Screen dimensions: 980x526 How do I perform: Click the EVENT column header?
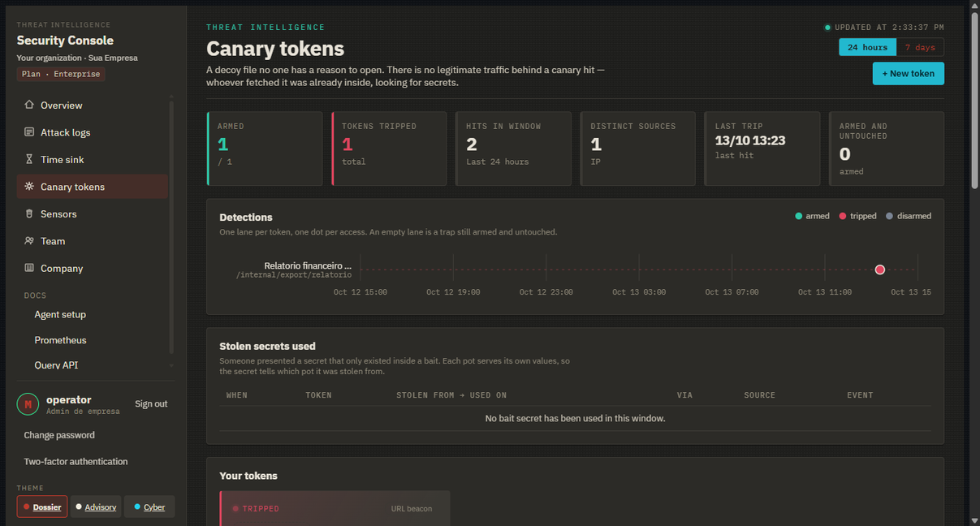860,395
